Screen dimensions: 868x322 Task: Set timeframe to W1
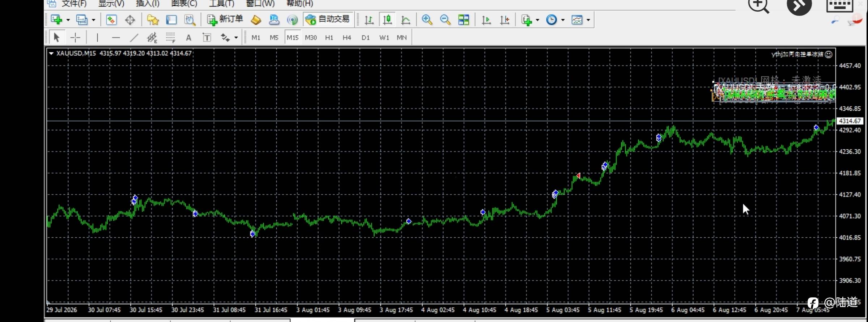coord(384,37)
